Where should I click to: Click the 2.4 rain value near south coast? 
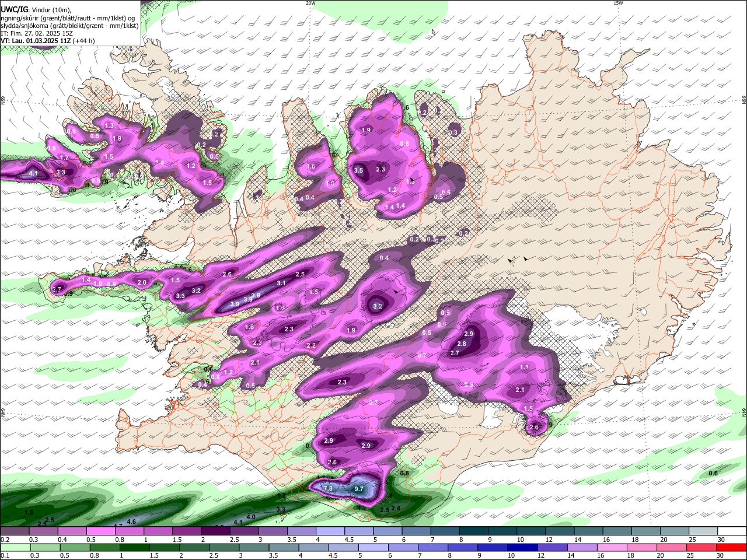click(x=396, y=509)
